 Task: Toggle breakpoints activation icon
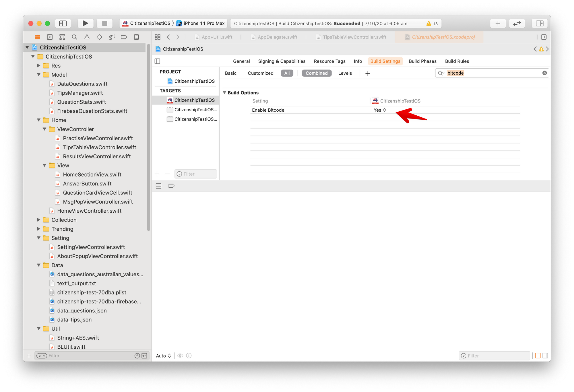(x=172, y=186)
